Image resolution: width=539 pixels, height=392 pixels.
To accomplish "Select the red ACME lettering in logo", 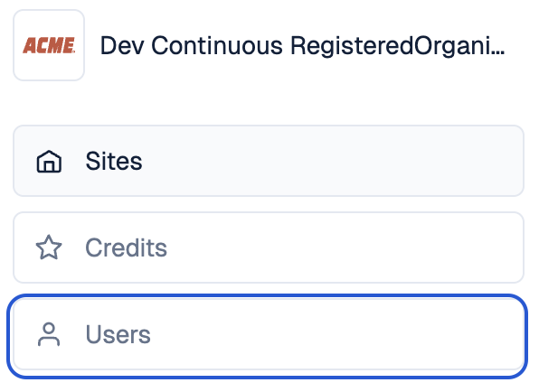I will click(x=49, y=45).
